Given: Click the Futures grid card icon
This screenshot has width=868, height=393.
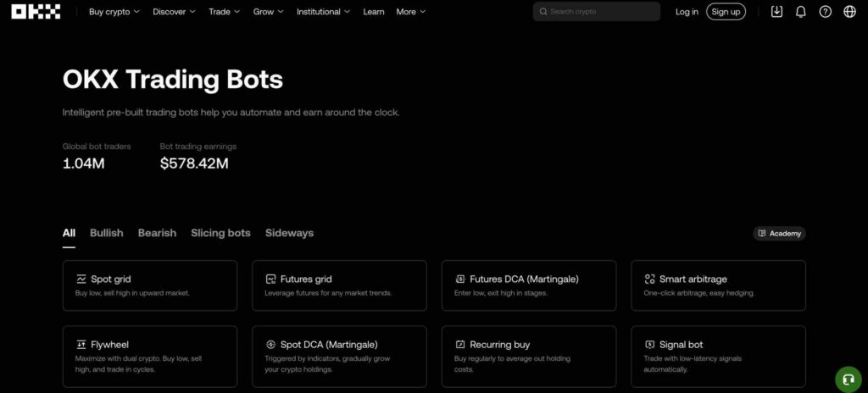Looking at the screenshot, I should coord(270,279).
